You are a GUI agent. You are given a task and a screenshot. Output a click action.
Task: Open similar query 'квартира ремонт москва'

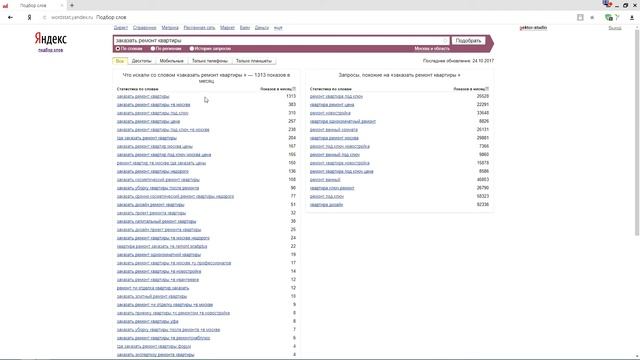tap(334, 138)
